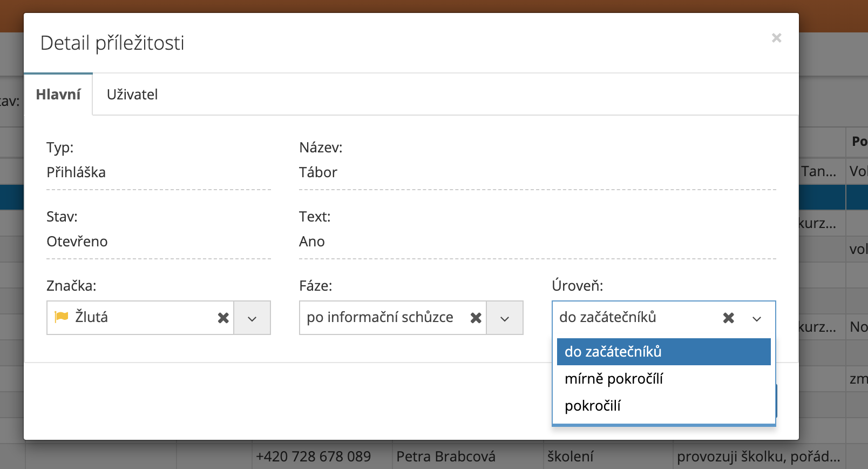This screenshot has height=469, width=868.
Task: Clear the Úroveň value do začátečníků
Action: [728, 318]
